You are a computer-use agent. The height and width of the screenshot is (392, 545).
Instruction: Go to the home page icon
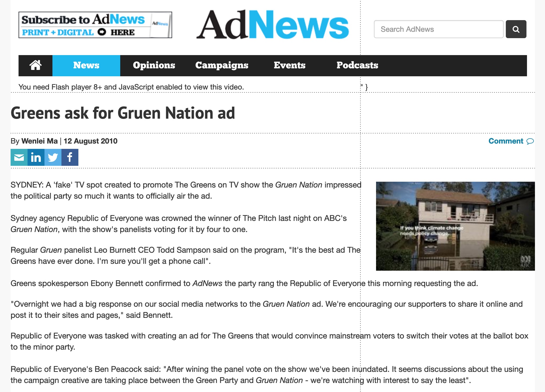35,65
